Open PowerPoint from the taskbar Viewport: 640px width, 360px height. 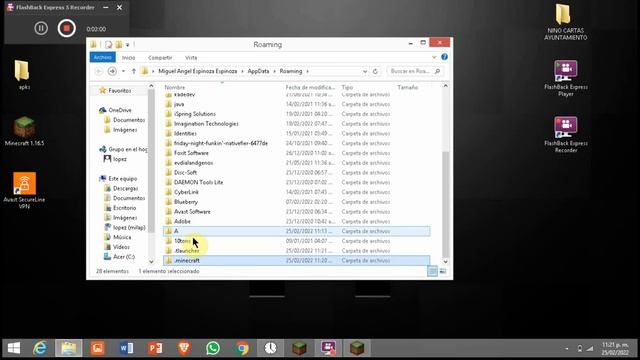pos(156,348)
